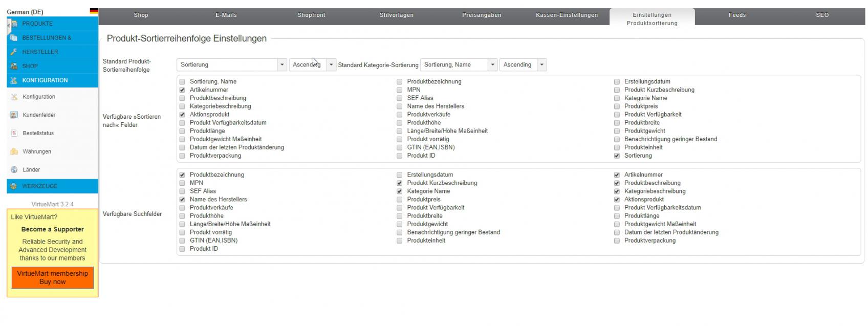The width and height of the screenshot is (868, 326).
Task: Click the German flag icon
Action: pos(94,11)
